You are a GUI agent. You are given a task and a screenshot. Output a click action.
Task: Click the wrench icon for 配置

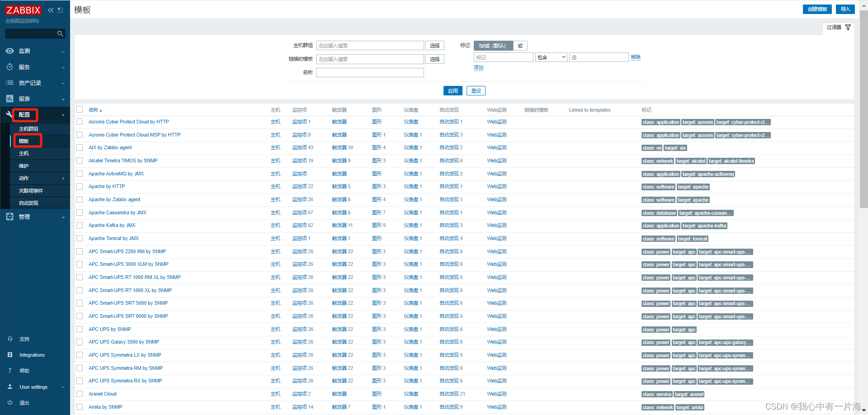point(9,114)
